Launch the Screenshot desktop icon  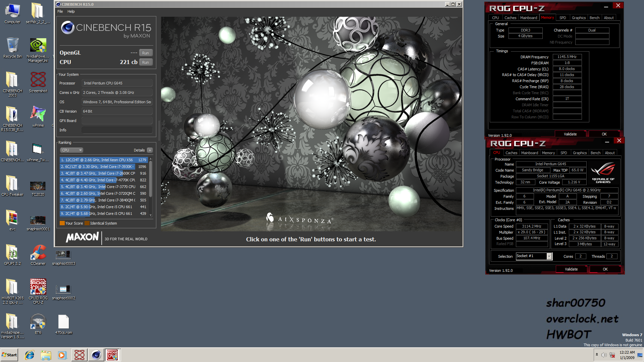(x=38, y=82)
